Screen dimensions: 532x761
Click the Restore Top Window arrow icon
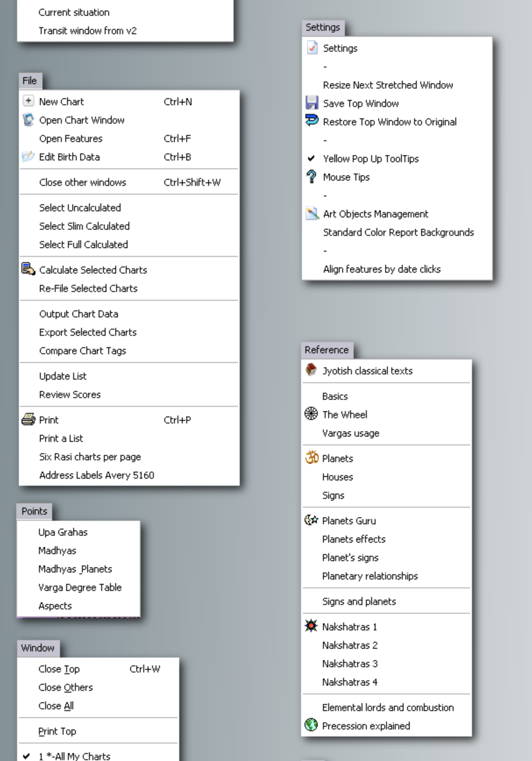tap(312, 121)
